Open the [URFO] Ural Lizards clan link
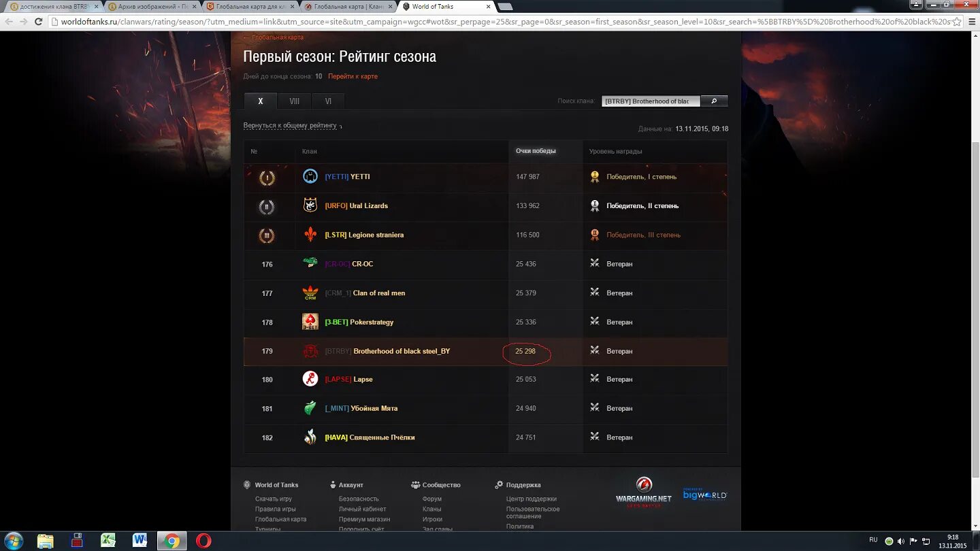This screenshot has height=551, width=980. [356, 206]
